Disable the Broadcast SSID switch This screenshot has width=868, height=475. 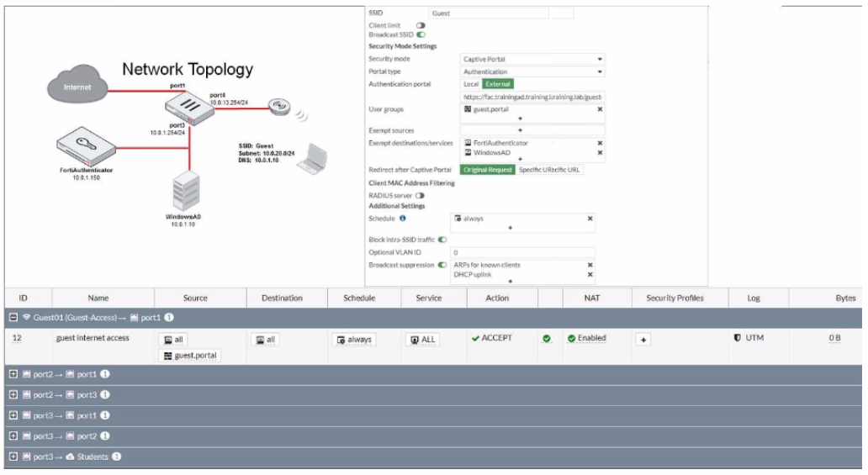coord(421,34)
